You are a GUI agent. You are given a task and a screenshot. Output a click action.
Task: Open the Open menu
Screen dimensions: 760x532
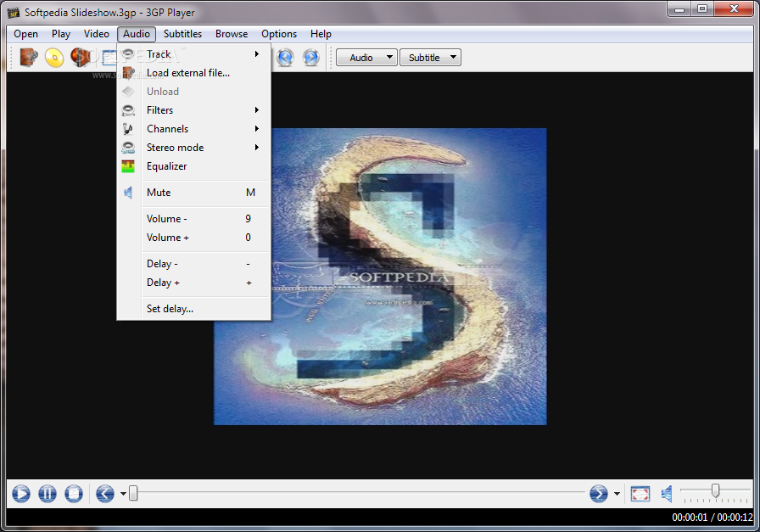tap(25, 34)
